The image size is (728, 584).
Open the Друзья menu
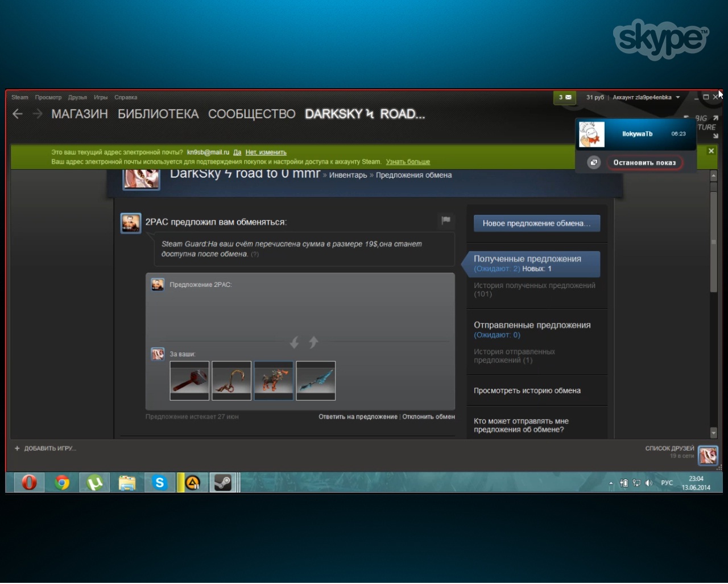[77, 97]
